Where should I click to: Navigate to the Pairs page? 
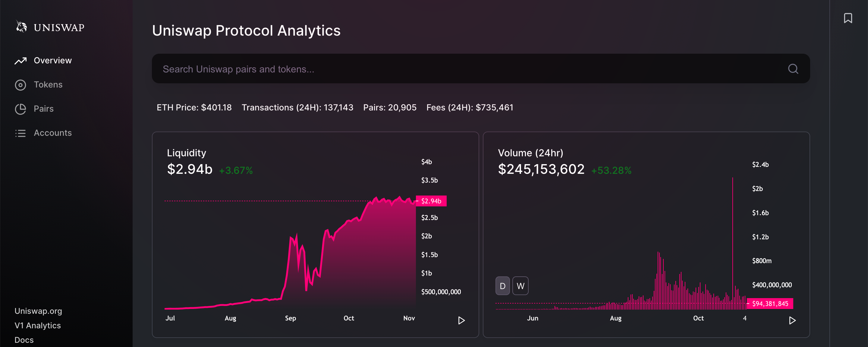coord(44,109)
